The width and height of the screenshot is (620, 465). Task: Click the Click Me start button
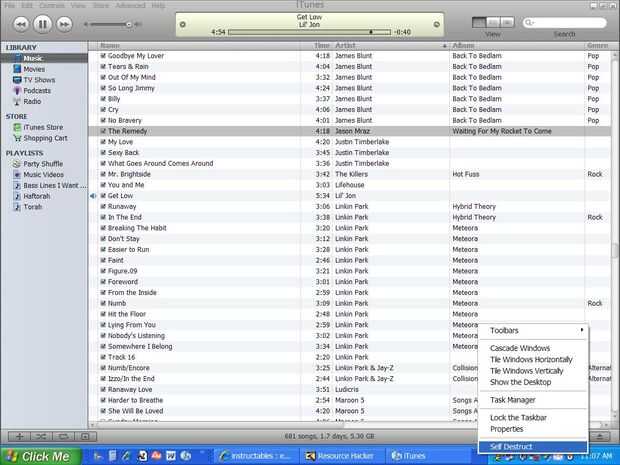[x=41, y=456]
